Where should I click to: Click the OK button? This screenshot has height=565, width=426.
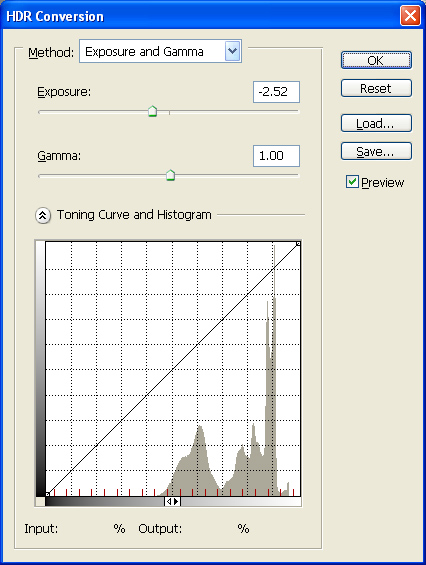coord(376,60)
